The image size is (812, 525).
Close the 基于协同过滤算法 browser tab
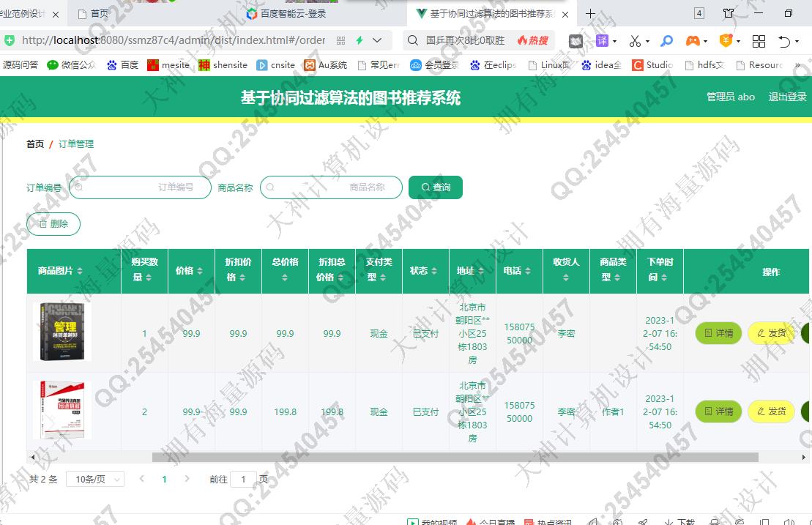565,15
